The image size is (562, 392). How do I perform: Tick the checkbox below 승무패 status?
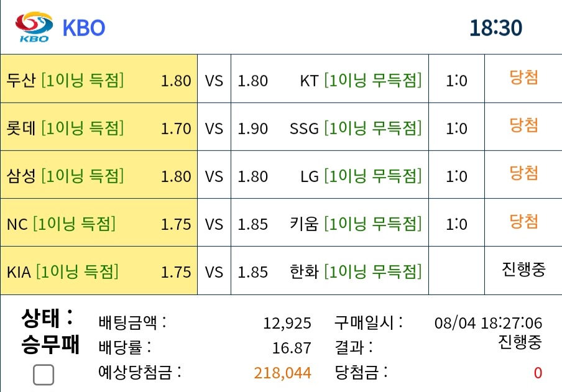(x=44, y=375)
